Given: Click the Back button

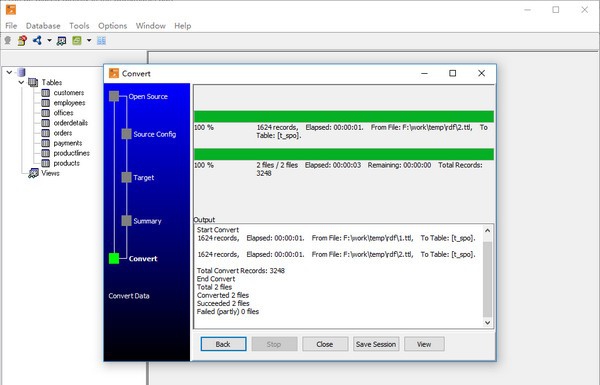Looking at the screenshot, I should (223, 344).
